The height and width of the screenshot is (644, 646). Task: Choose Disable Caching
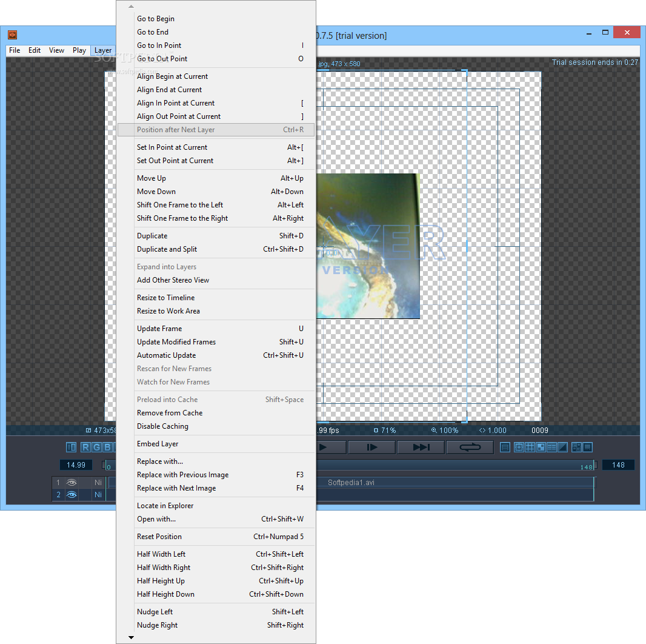(x=216, y=426)
